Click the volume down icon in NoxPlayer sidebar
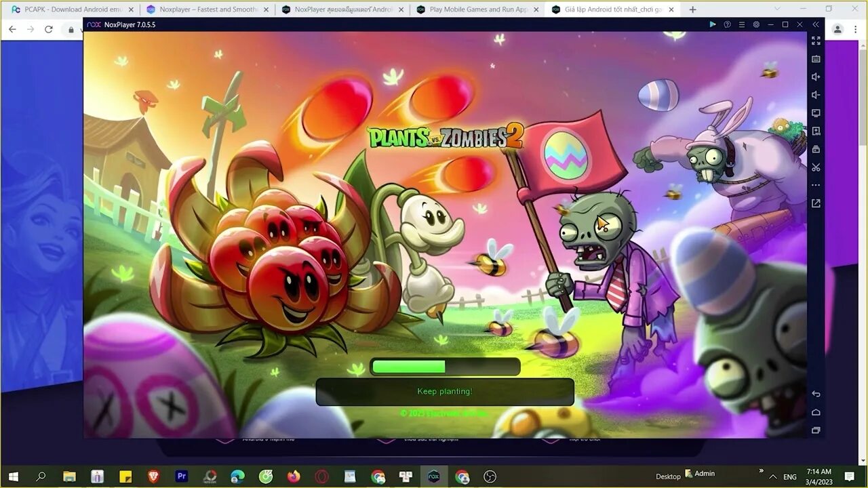This screenshot has width=868, height=488. click(816, 95)
